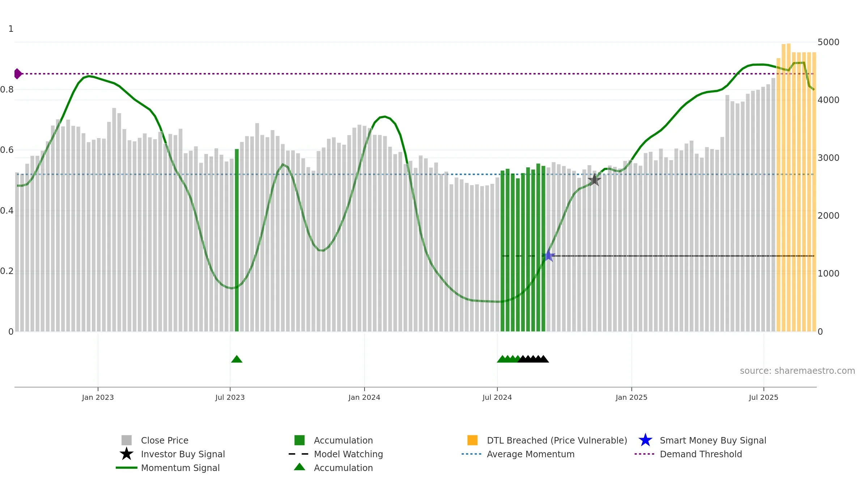Toggle the Model Watching legend entry
The image size is (868, 488).
(x=336, y=454)
